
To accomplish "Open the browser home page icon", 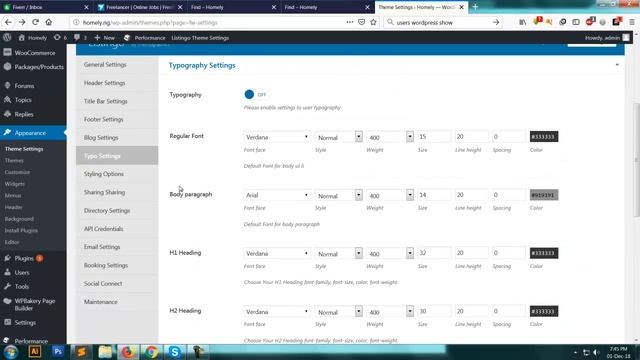I will tap(49, 22).
